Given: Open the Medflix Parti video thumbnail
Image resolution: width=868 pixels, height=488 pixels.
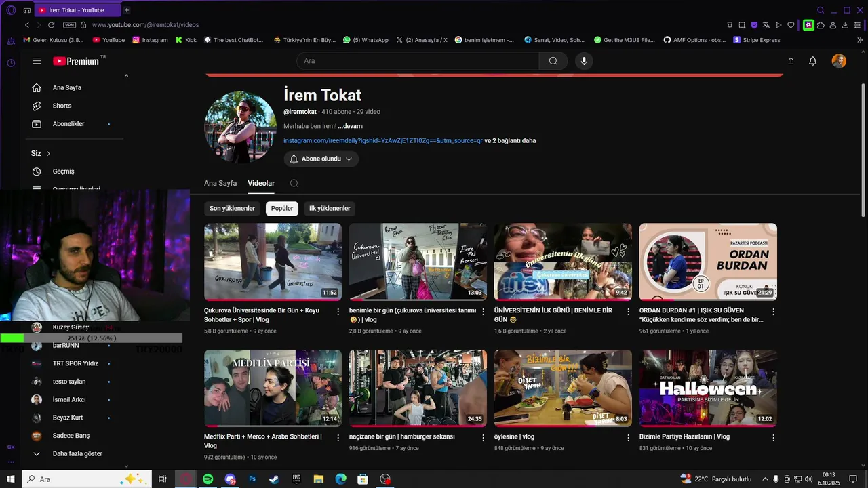Looking at the screenshot, I should point(273,388).
